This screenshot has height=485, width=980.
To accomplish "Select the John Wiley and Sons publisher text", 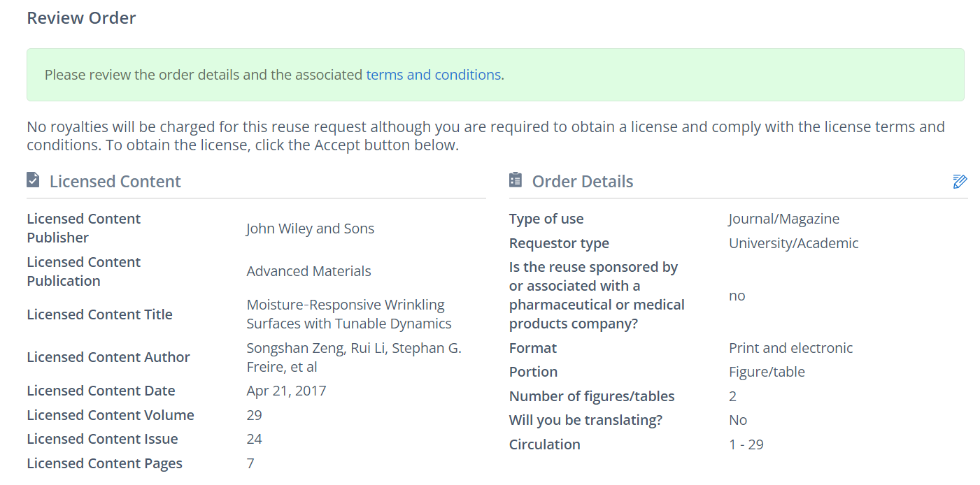I will [x=310, y=229].
